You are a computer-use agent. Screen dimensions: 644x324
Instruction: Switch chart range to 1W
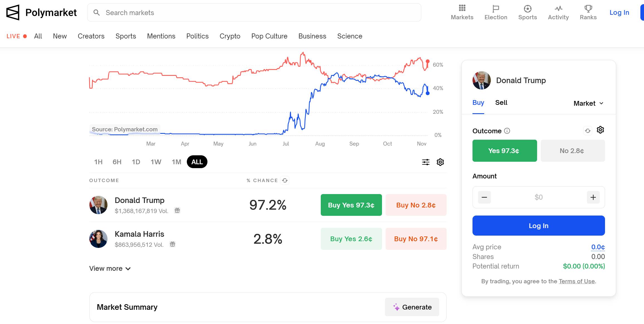tap(156, 162)
